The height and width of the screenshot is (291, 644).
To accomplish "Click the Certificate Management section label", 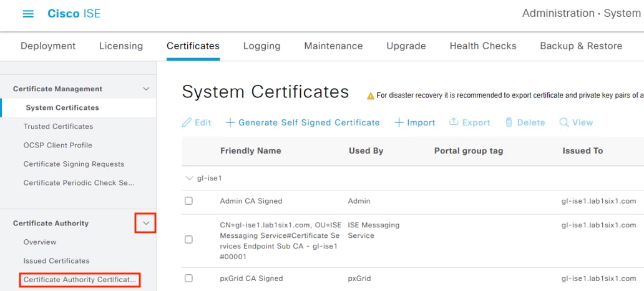I will pos(57,89).
